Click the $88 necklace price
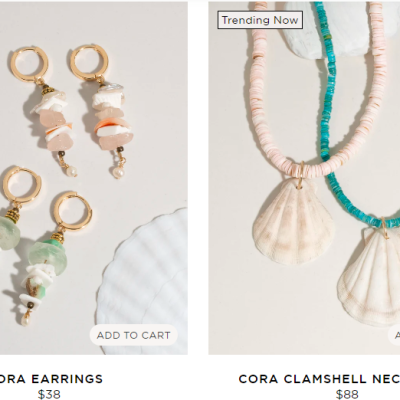This screenshot has width=400, height=400. [347, 394]
